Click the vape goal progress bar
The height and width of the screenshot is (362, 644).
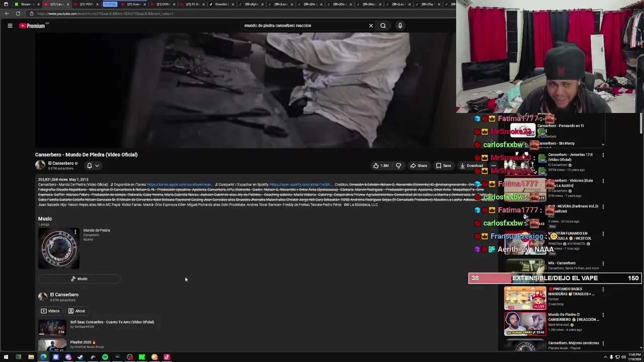(x=555, y=278)
